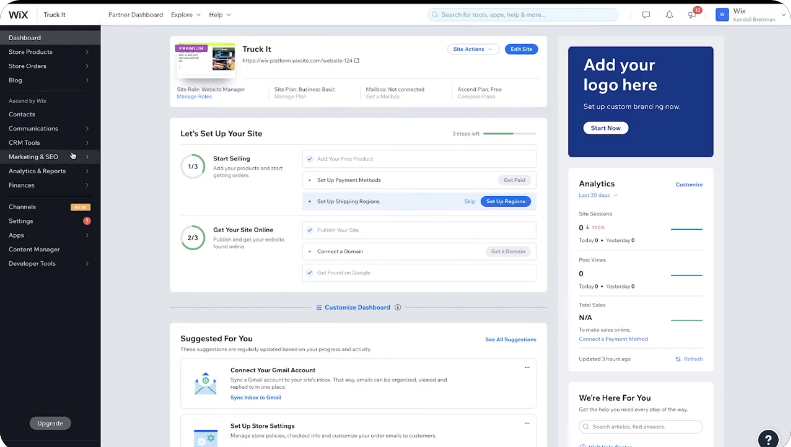Click the user avatar in the header

pos(722,15)
